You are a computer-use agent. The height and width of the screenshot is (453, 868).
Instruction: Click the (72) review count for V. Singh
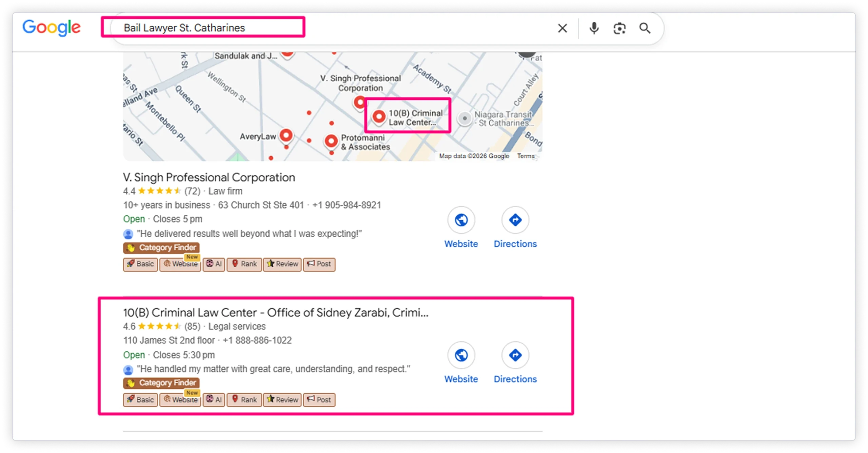pos(192,191)
